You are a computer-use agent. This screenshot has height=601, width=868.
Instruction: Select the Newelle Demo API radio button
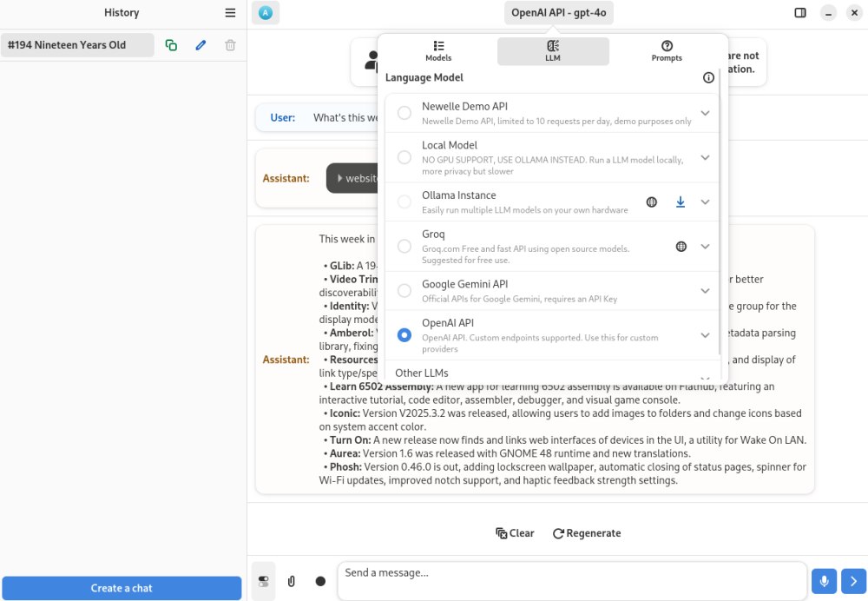(x=404, y=113)
